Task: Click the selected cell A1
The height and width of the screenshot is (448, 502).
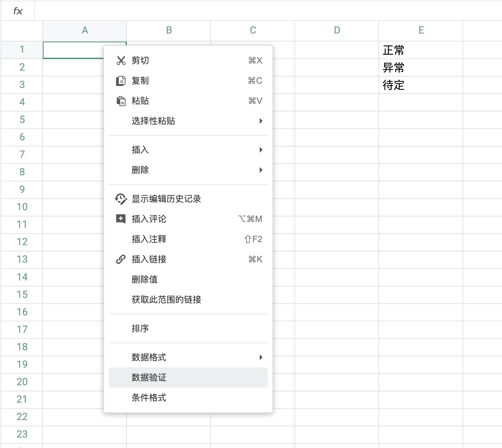Action: coord(73,50)
